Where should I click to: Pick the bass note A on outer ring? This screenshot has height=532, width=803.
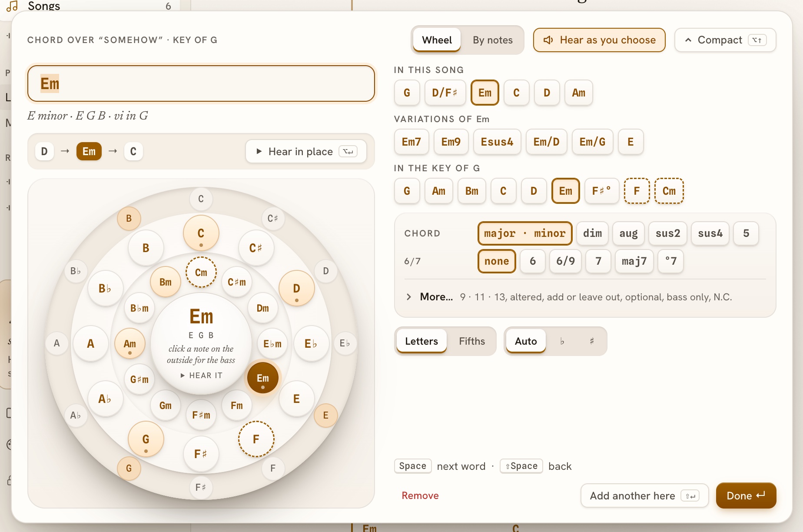[57, 343]
